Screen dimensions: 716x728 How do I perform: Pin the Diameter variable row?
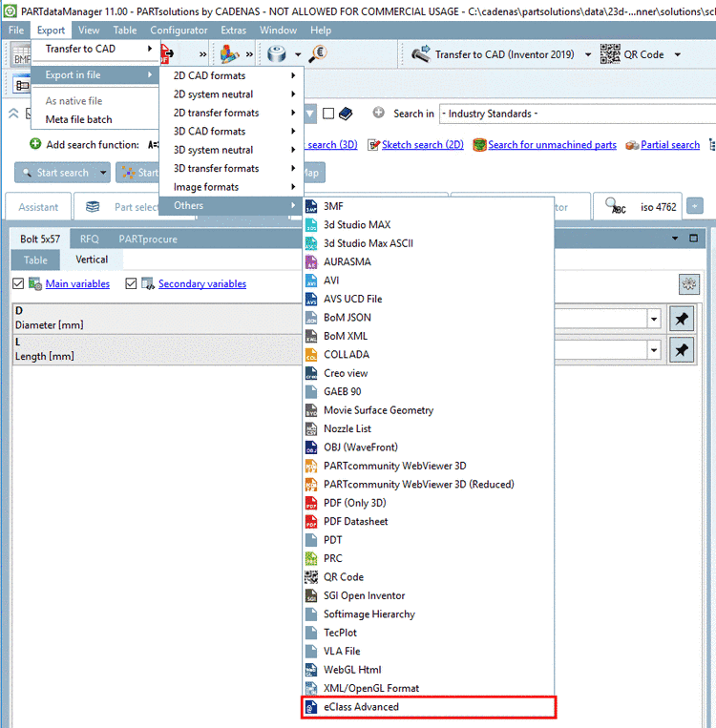682,319
